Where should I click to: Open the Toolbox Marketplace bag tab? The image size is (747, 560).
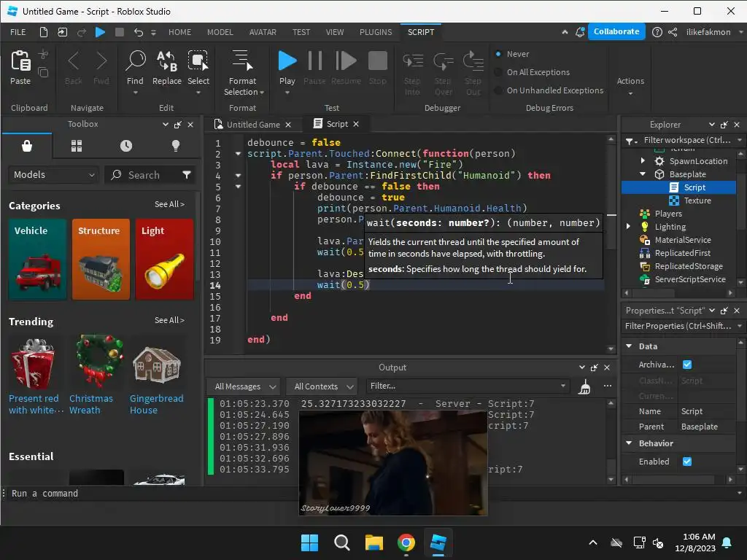(27, 146)
